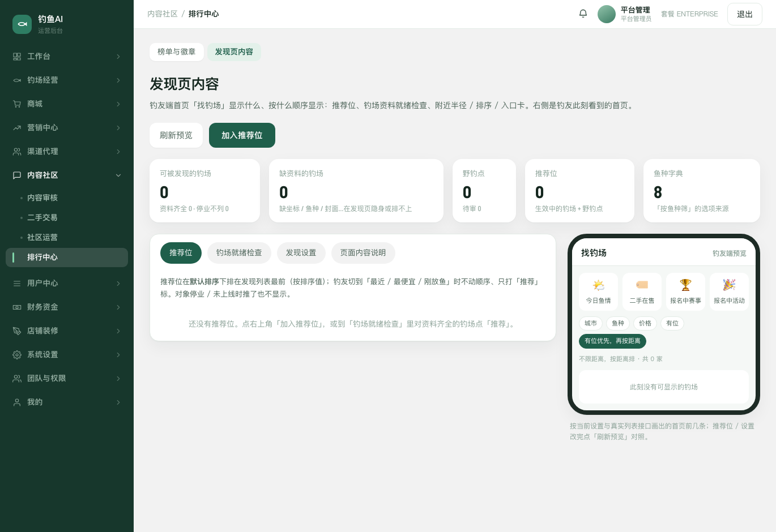Open 页面内容说明 tab
The image size is (776, 532).
click(x=363, y=253)
